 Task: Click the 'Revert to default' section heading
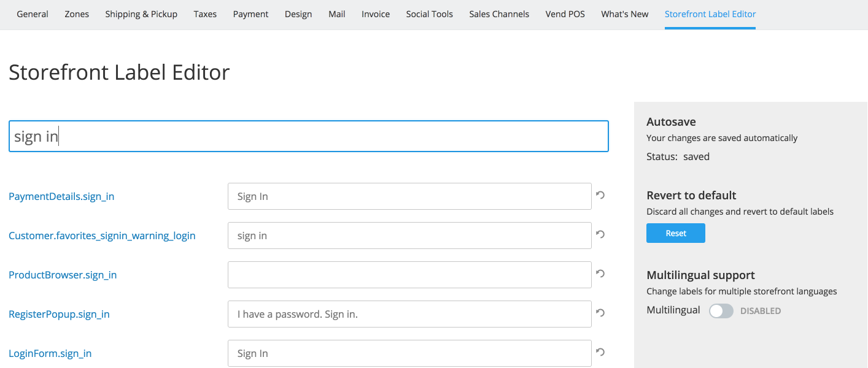[691, 195]
